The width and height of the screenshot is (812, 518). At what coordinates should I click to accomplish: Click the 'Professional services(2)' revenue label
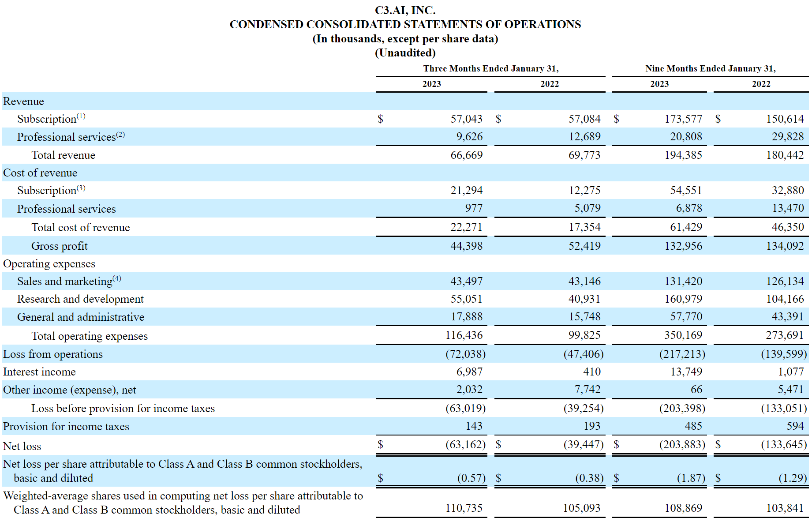[71, 137]
